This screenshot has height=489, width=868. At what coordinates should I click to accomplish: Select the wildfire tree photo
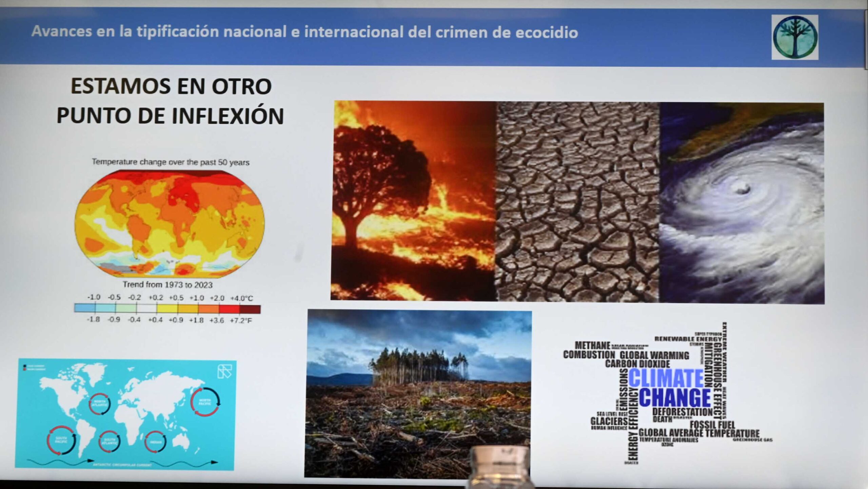tap(414, 200)
